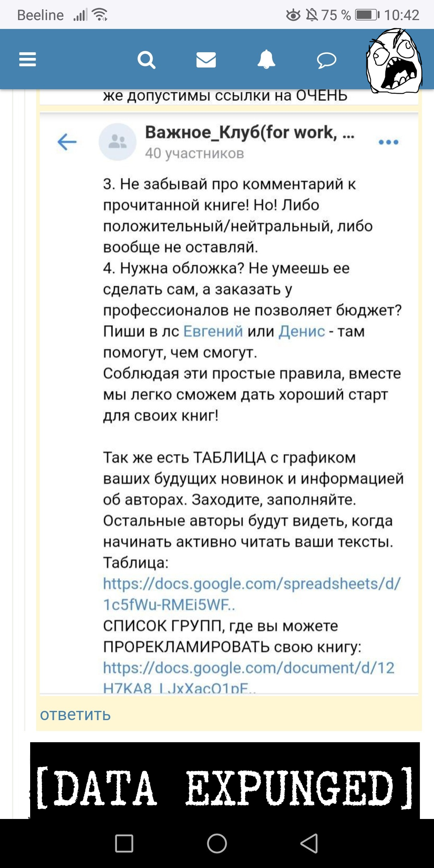Tap the DATA EXPUNGED image
The height and width of the screenshot is (868, 434).
click(x=225, y=780)
